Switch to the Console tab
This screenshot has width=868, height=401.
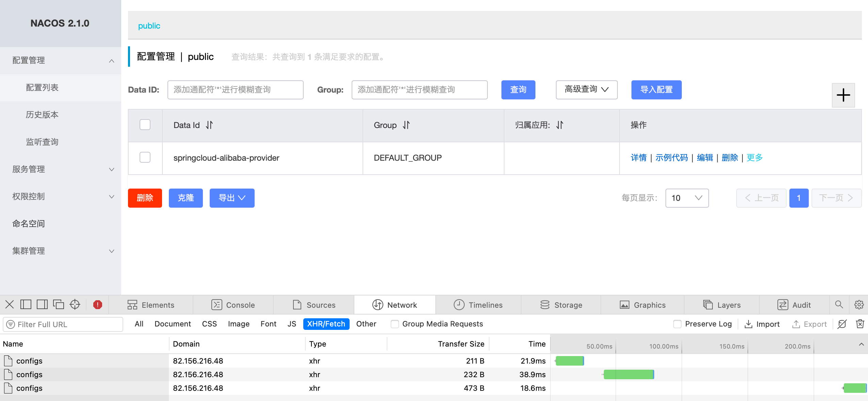pos(233,305)
